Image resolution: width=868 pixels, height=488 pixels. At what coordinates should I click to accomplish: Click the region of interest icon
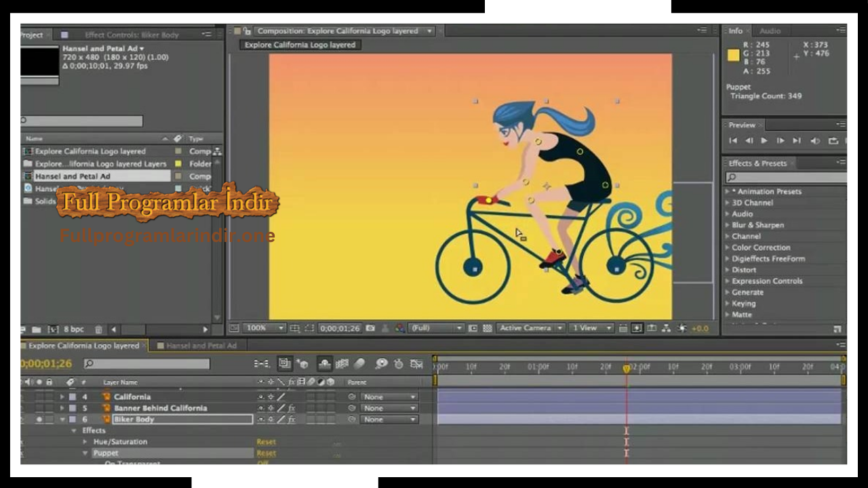(x=473, y=328)
